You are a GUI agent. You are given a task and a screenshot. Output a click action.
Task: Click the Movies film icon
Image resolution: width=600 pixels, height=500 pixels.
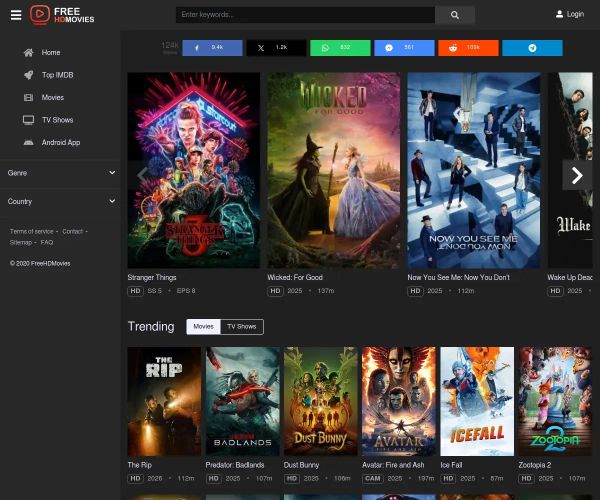point(29,98)
